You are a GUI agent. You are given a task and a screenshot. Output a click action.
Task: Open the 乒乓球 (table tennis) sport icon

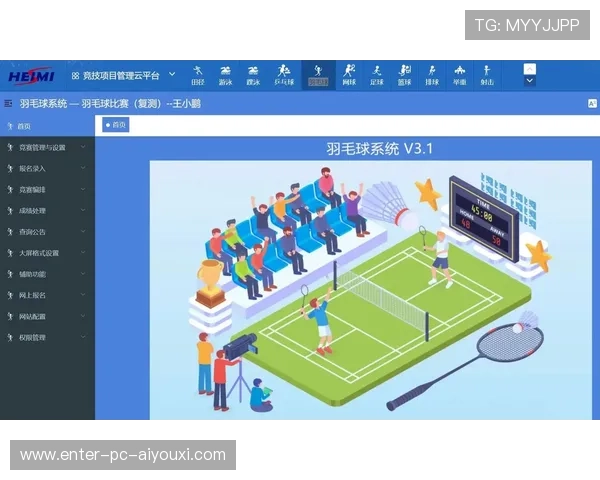284,75
